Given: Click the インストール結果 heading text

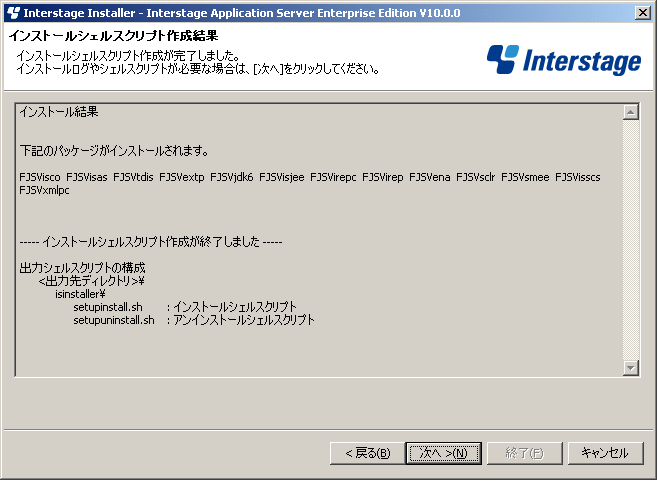Looking at the screenshot, I should coord(59,112).
